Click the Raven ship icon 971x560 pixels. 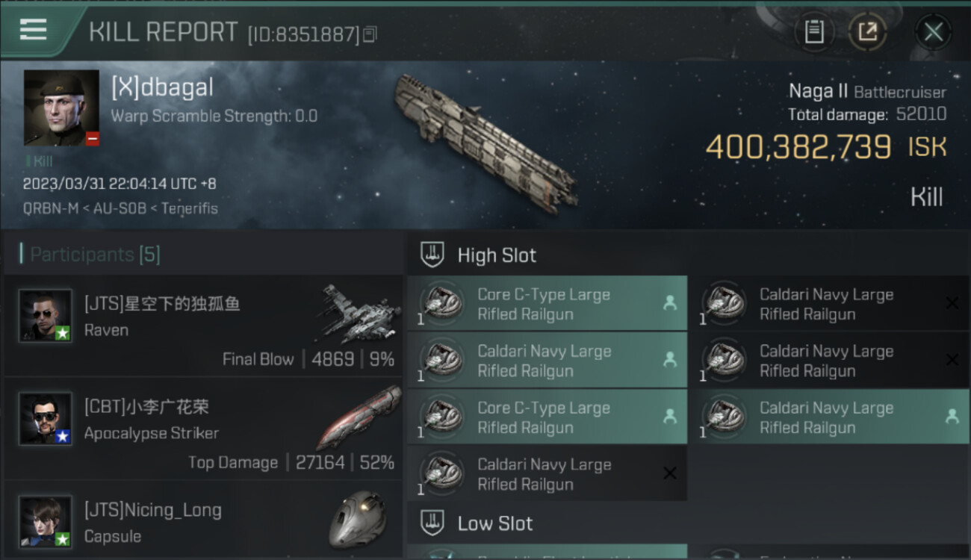click(x=362, y=312)
